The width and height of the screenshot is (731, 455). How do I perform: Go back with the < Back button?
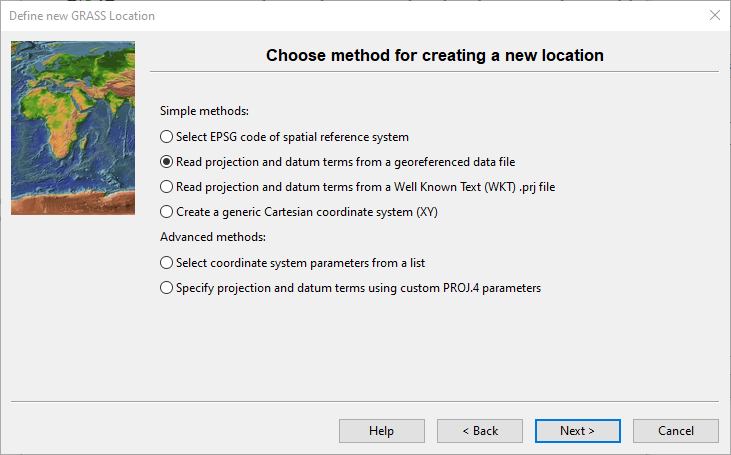point(479,430)
